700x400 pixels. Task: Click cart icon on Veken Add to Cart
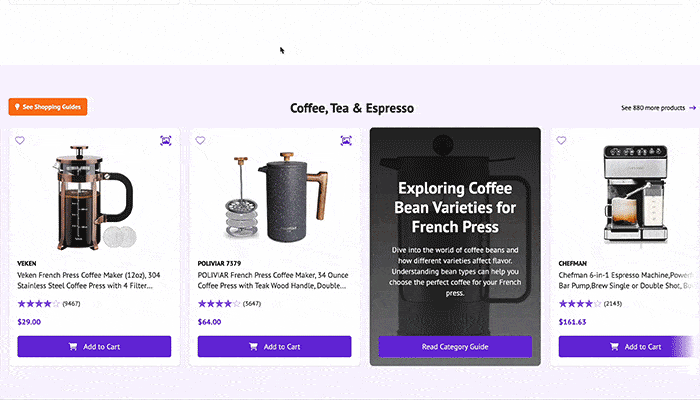tap(73, 346)
